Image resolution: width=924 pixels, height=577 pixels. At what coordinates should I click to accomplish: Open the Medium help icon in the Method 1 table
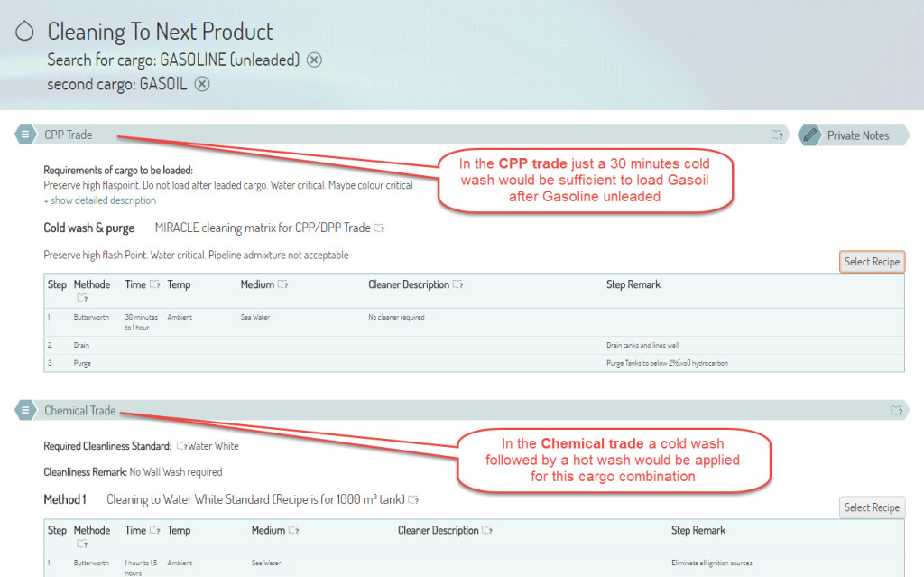(x=293, y=530)
